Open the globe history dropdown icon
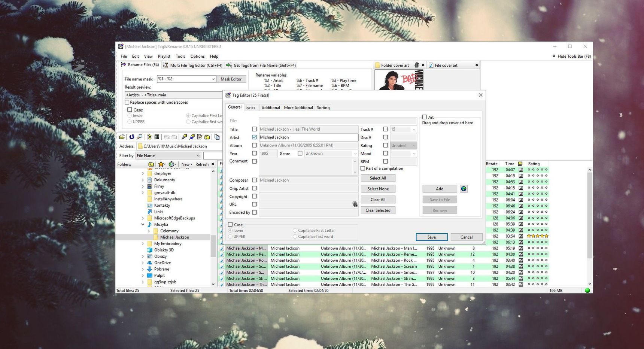This screenshot has width=644, height=349. (172, 164)
